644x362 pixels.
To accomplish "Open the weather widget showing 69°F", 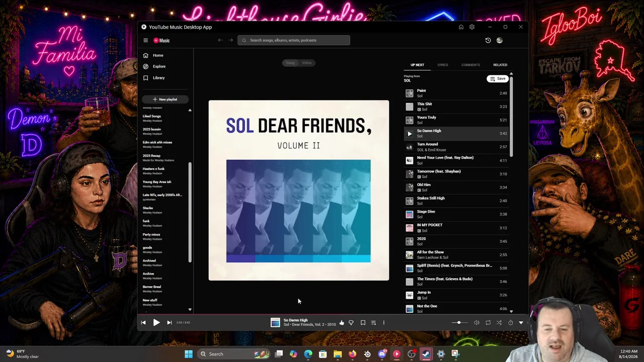I will tap(22, 354).
